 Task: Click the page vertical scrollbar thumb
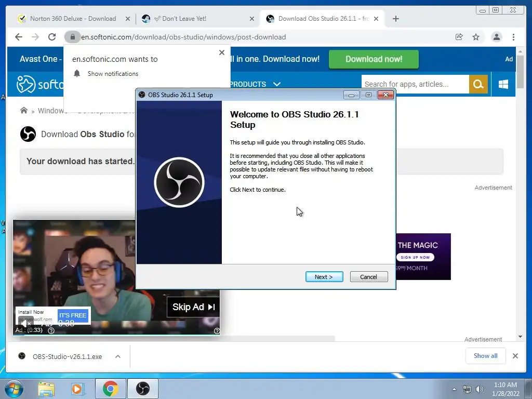pos(520,72)
